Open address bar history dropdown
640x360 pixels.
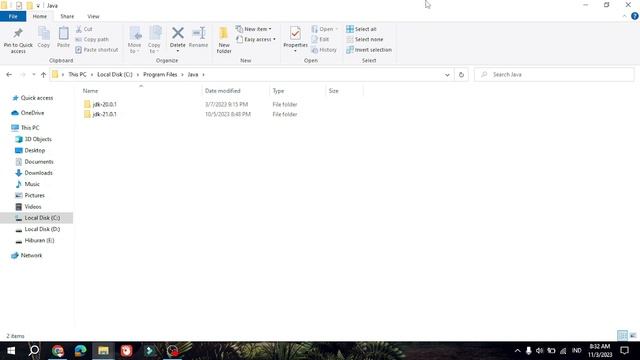coord(447,75)
